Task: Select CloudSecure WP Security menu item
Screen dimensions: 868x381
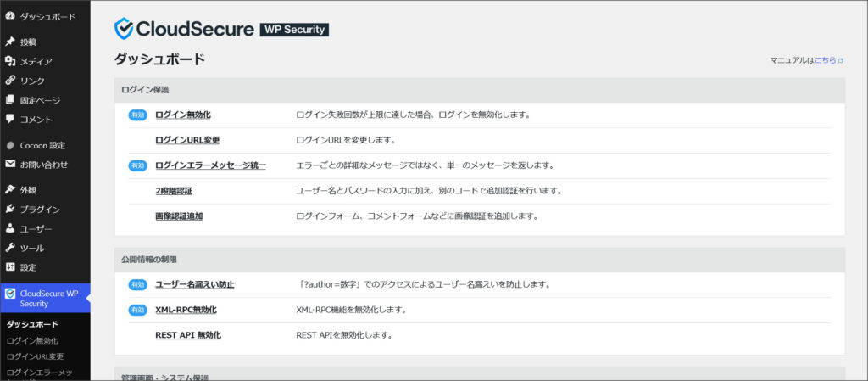Action: 45,298
